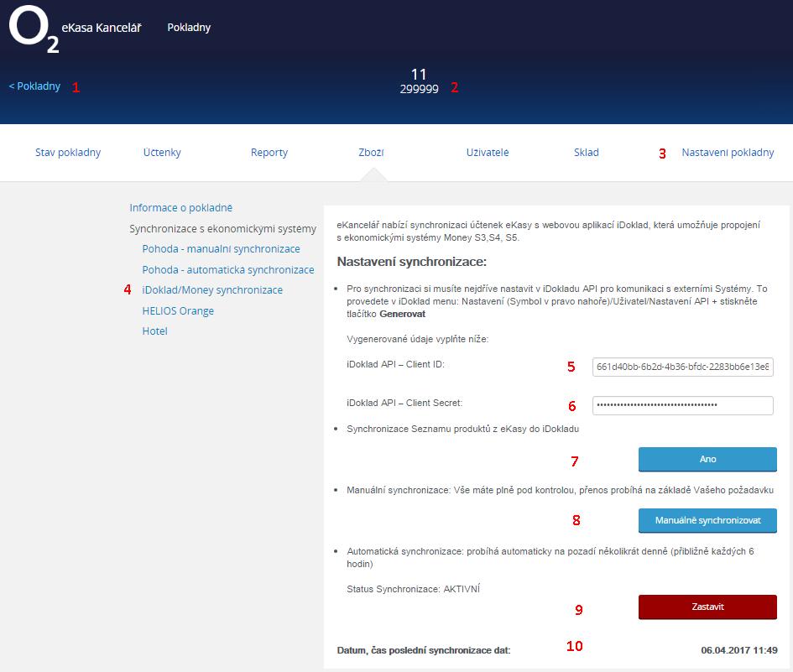Open Informace o pokladně link
Image resolution: width=793 pixels, height=672 pixels.
pyautogui.click(x=181, y=208)
